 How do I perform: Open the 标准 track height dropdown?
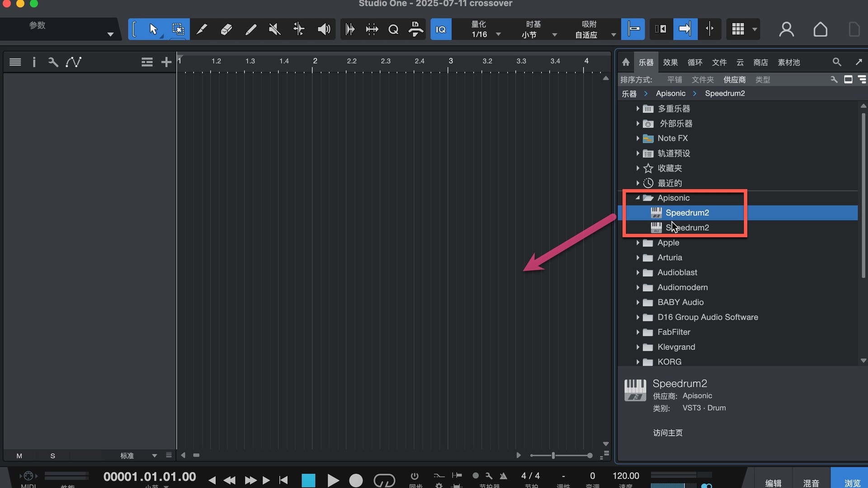coord(139,455)
